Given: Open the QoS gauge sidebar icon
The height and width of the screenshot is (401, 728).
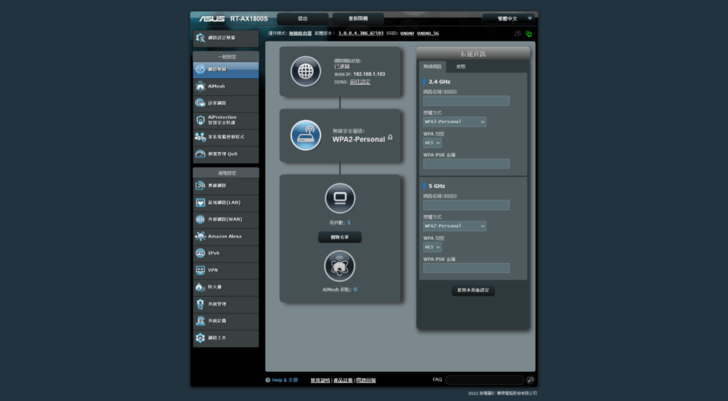Looking at the screenshot, I should (200, 154).
